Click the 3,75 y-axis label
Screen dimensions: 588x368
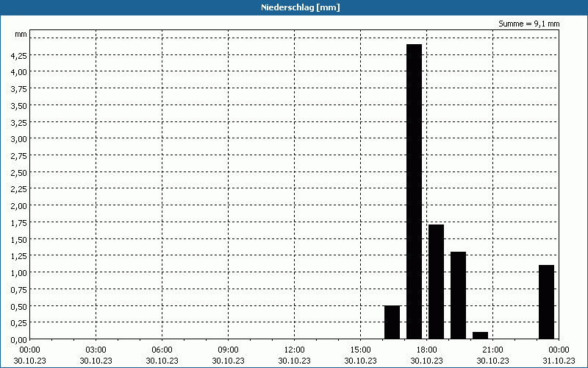point(19,89)
